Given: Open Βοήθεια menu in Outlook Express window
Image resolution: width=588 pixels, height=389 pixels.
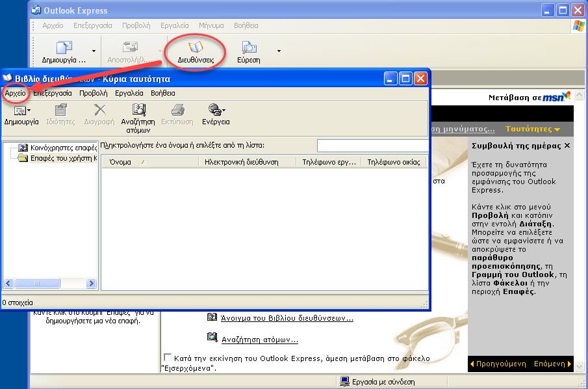Looking at the screenshot, I should pyautogui.click(x=246, y=25).
